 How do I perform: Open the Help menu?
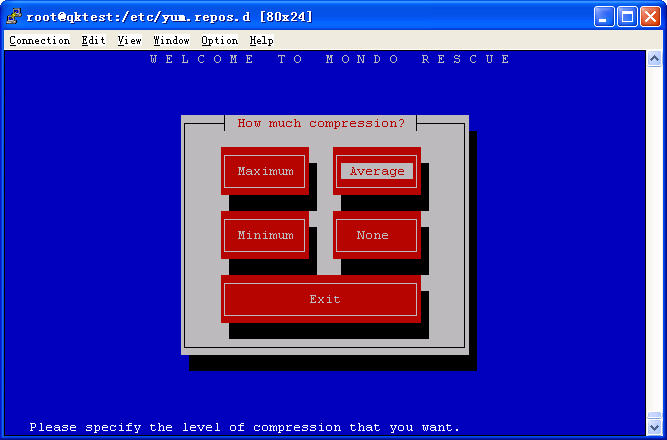261,40
